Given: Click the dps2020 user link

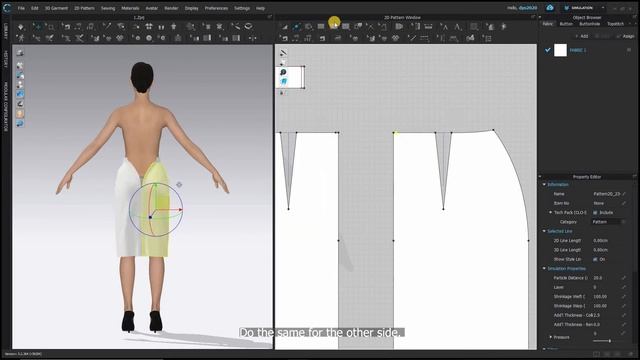Looking at the screenshot, I should [528, 8].
